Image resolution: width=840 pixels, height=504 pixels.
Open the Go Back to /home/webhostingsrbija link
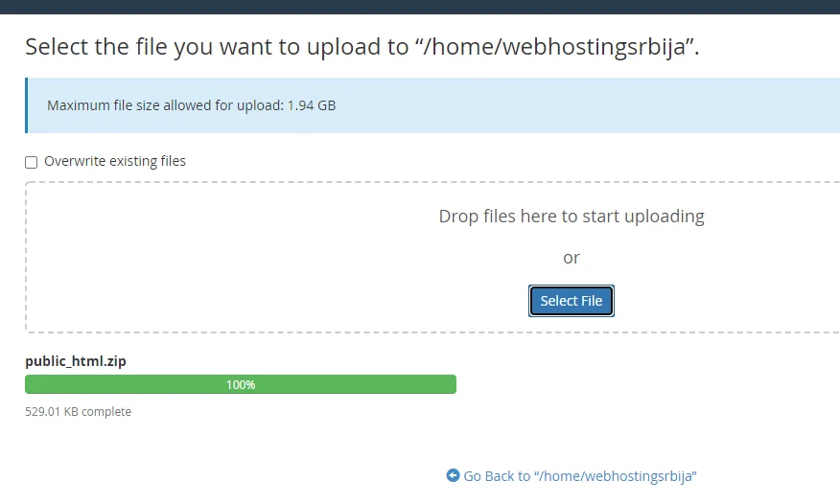pos(579,475)
